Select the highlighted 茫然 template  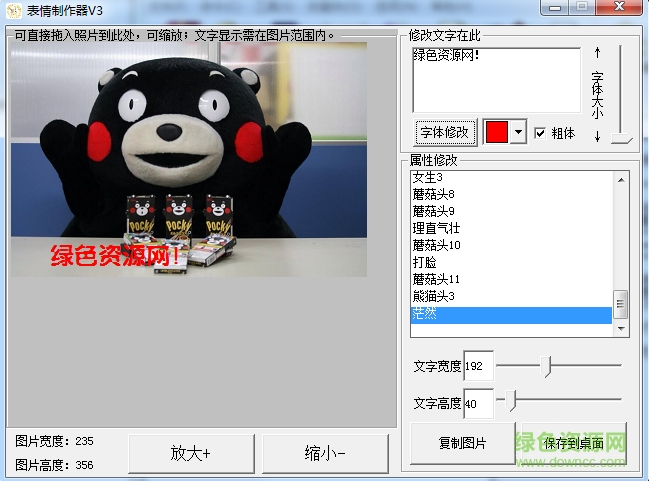pyautogui.click(x=511, y=315)
